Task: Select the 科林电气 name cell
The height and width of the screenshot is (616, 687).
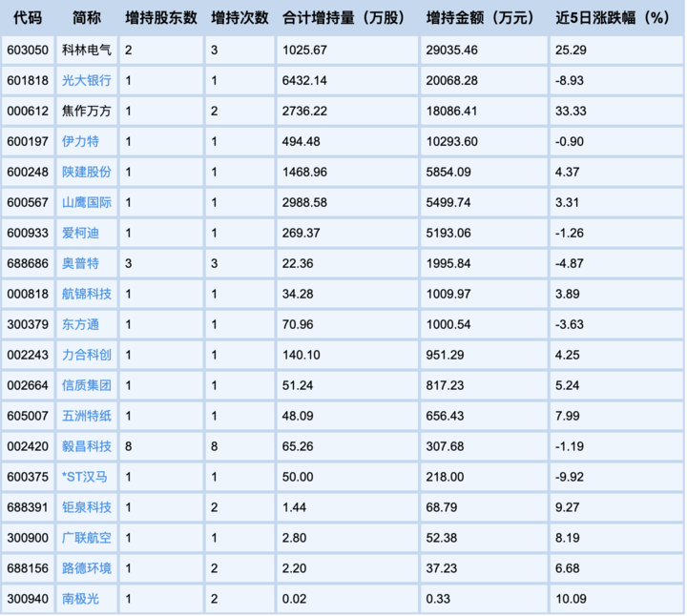Action: 87,50
